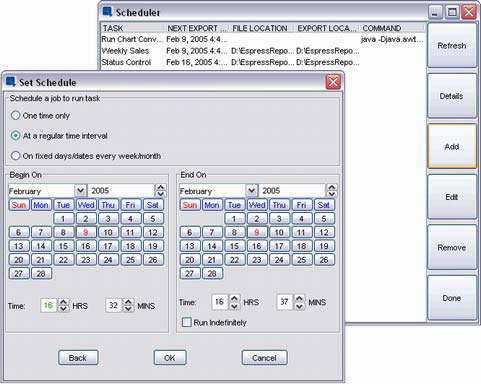
Task: Decrease the Begin On year spinner
Action: point(161,194)
